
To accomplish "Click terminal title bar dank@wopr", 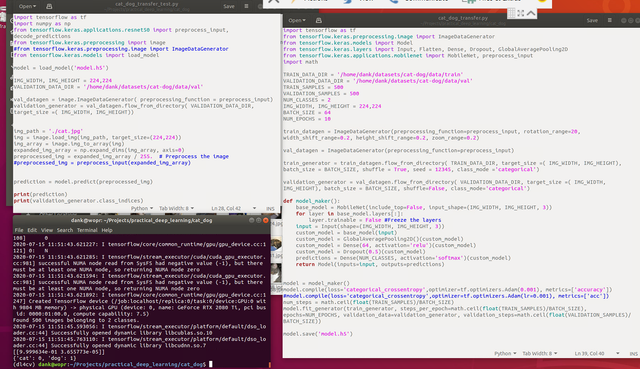I will [x=141, y=220].
